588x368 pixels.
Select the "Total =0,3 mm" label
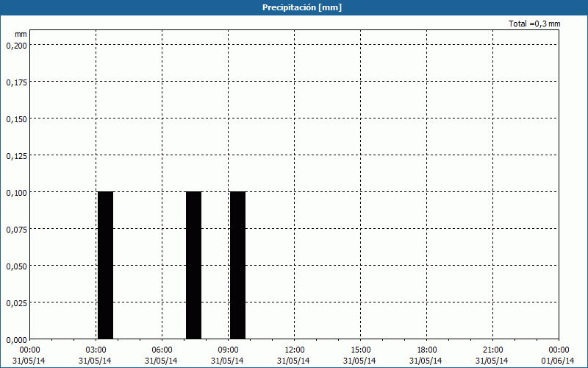(x=534, y=24)
